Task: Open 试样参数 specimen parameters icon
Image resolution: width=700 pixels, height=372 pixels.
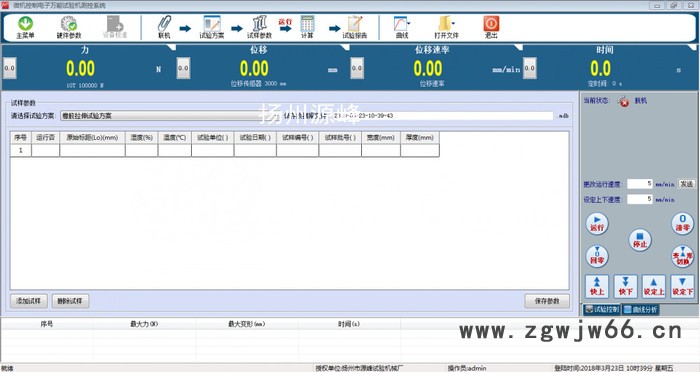Action: 259,27
